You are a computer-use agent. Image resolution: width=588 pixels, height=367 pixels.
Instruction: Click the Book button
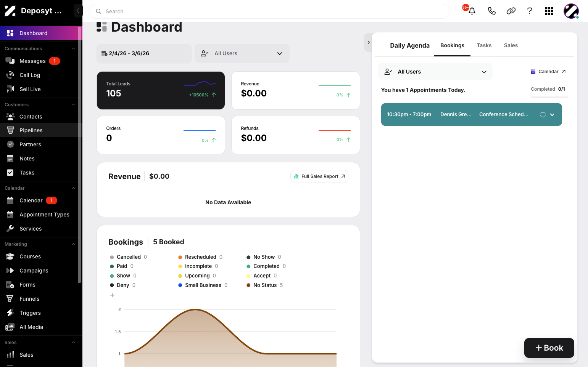tap(549, 348)
